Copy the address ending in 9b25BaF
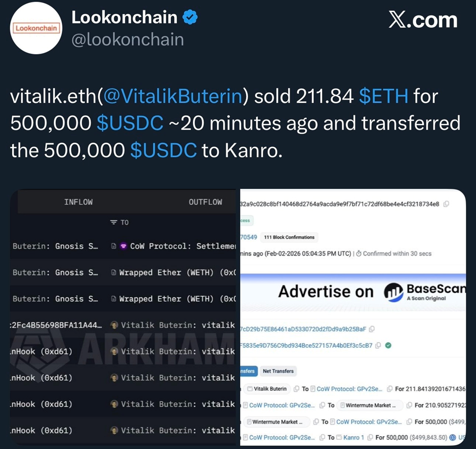This screenshot has width=476, height=449. [372, 329]
